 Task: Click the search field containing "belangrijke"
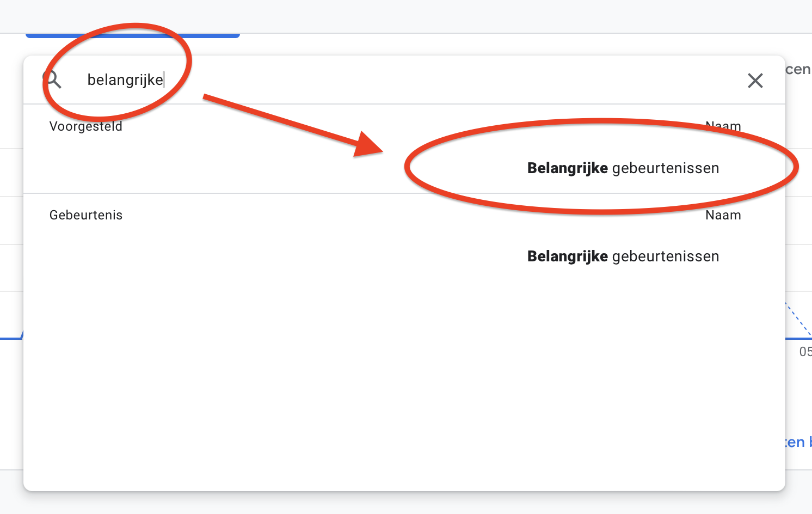[x=403, y=80]
